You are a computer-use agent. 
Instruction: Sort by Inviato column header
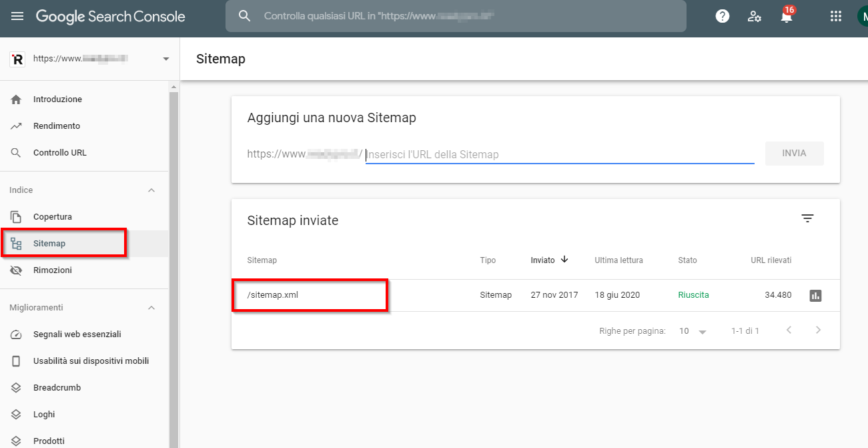543,260
